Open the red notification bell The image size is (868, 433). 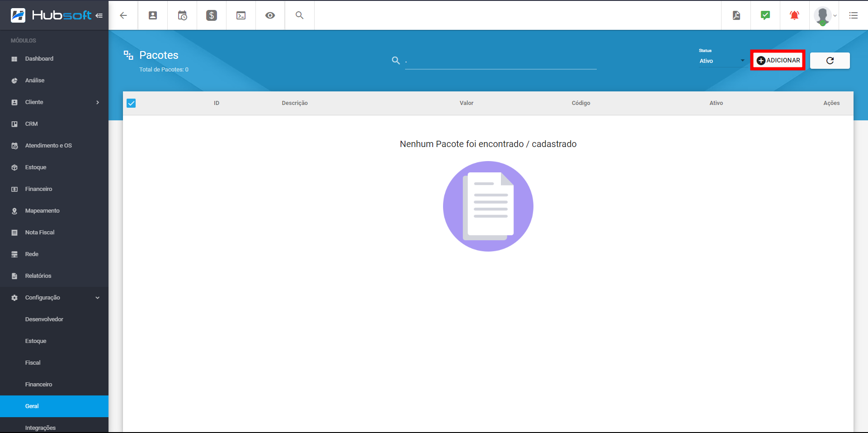pyautogui.click(x=794, y=15)
